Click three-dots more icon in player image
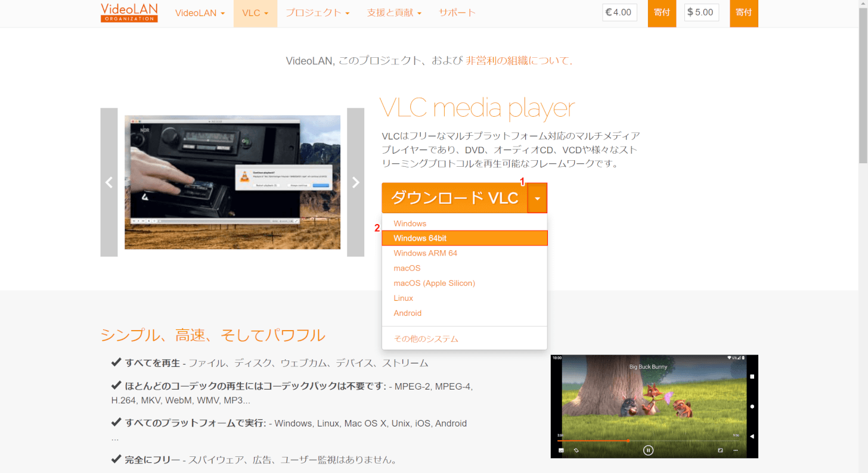Image resolution: width=868 pixels, height=473 pixels. [736, 450]
